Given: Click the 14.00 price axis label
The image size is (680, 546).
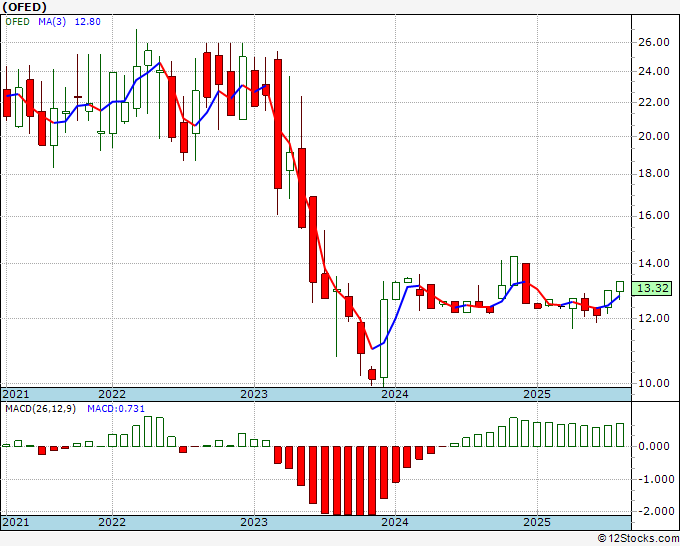Looking at the screenshot, I should [654, 263].
